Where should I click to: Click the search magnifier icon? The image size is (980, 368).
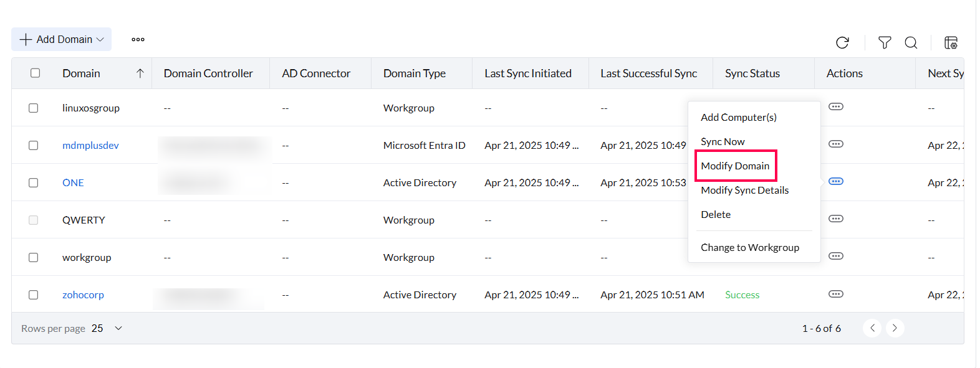(911, 42)
